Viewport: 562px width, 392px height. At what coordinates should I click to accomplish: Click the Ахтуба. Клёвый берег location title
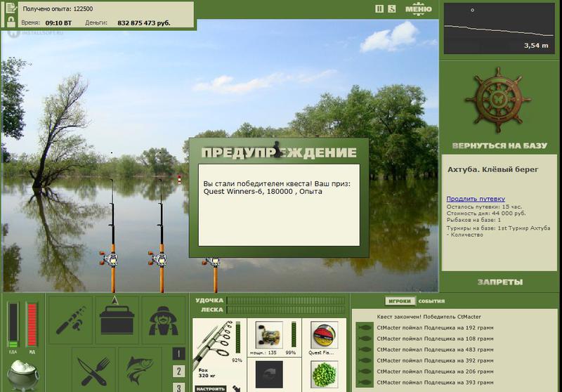(x=493, y=169)
